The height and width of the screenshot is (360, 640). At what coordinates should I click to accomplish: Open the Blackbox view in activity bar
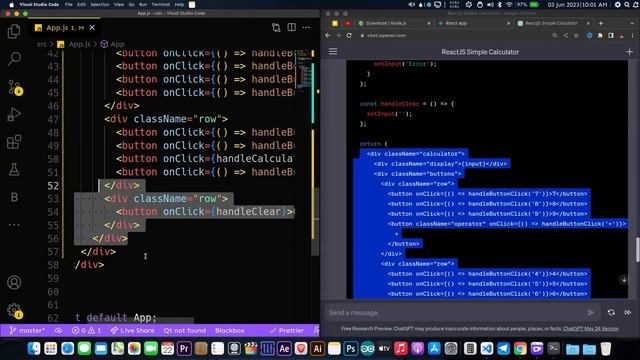(14, 197)
